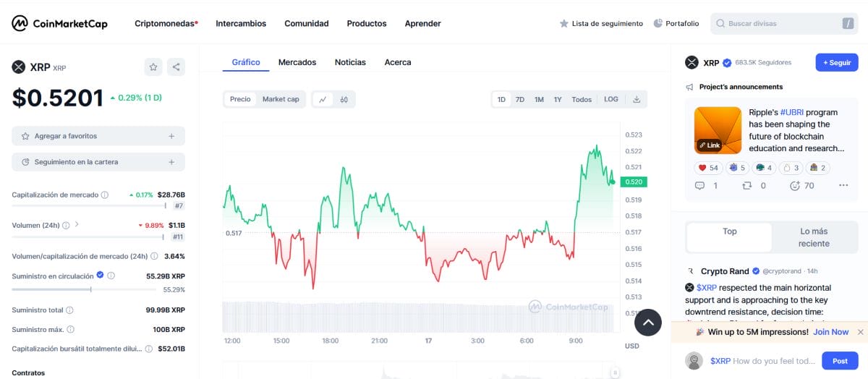Select Precio chart mode
This screenshot has height=379, width=868.
point(240,99)
